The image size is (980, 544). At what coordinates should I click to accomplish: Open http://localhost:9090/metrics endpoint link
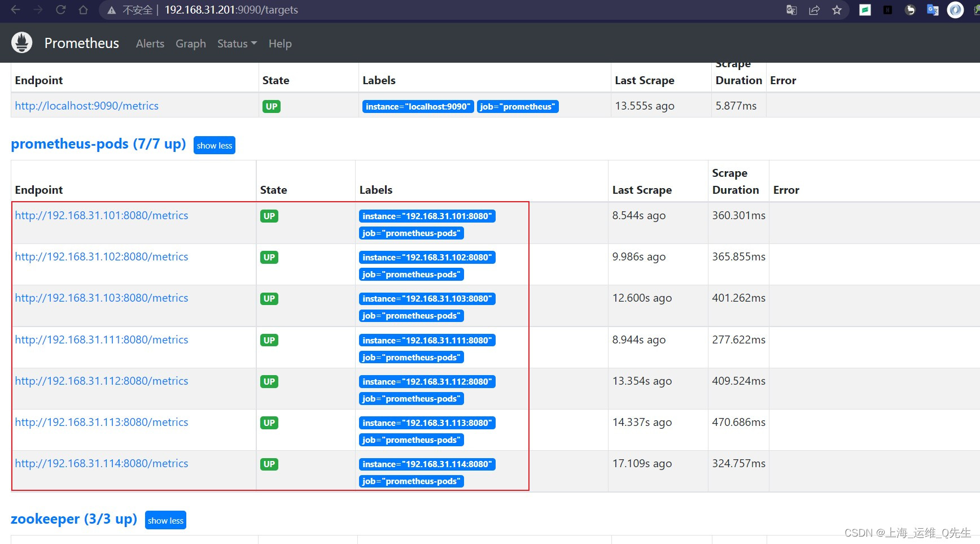[x=86, y=106]
